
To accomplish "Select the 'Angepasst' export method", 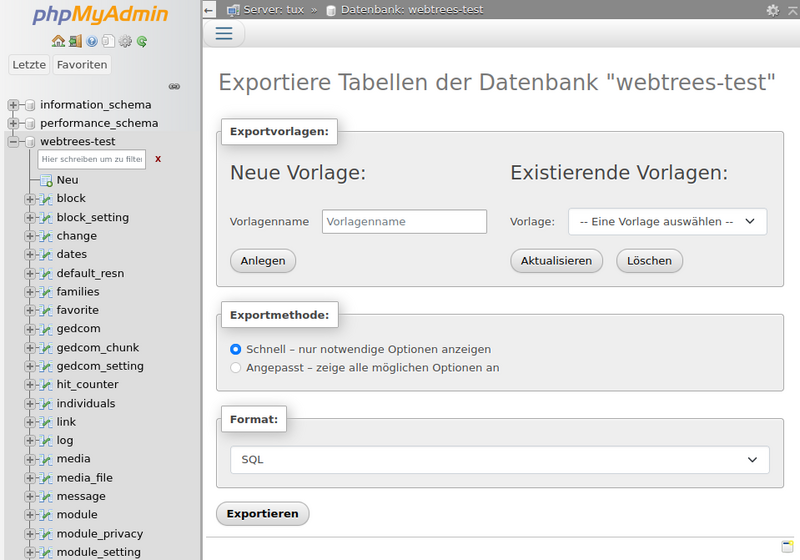I will pos(236,368).
